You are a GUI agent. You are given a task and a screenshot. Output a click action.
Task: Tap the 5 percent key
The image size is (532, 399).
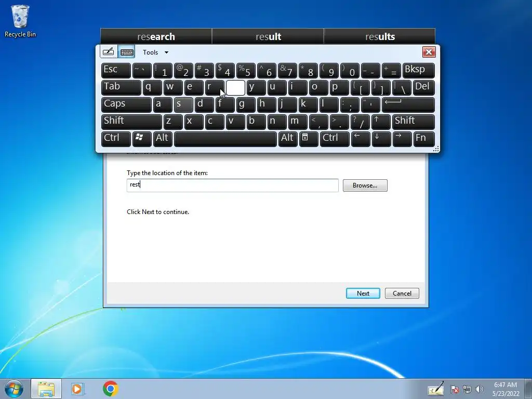click(x=246, y=71)
